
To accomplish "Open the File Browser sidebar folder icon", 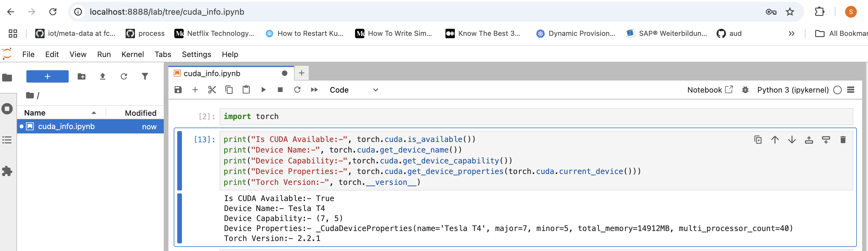I will coord(7,78).
